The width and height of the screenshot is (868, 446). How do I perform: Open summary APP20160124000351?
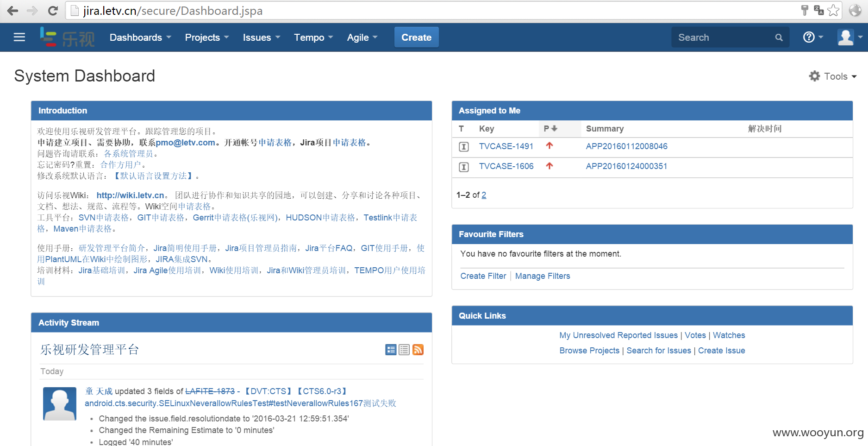point(626,166)
